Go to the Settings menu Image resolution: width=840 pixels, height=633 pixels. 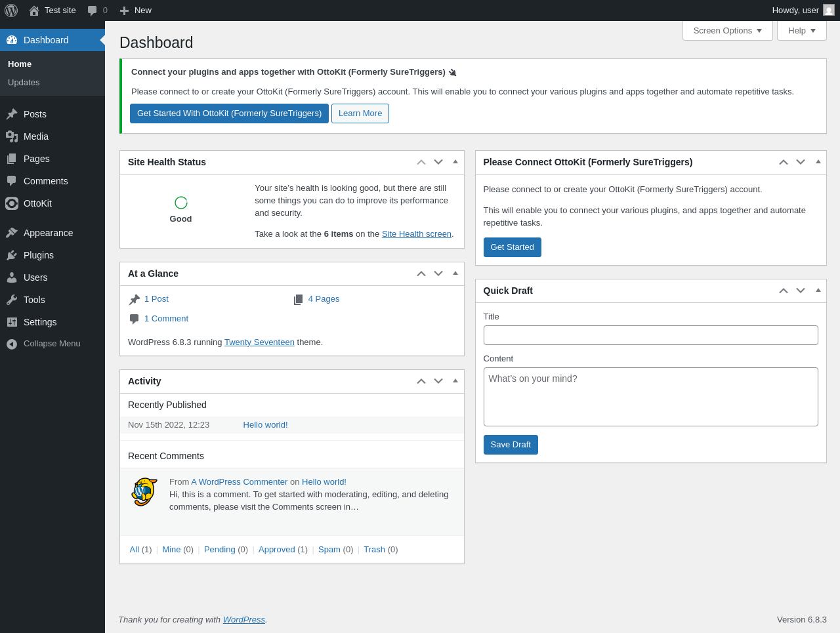(40, 322)
